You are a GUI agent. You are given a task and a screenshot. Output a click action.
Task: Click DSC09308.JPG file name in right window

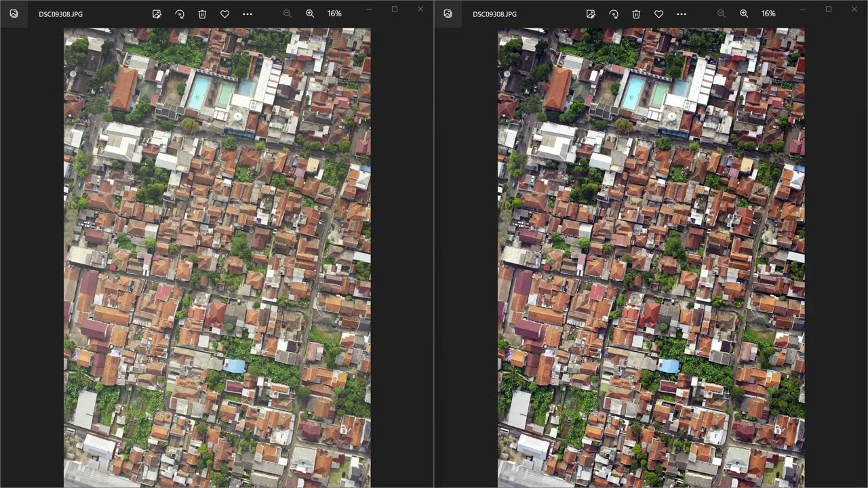(x=494, y=14)
